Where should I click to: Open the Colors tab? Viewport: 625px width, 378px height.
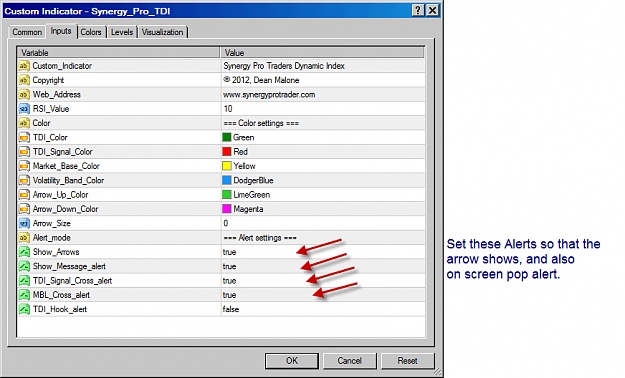pos(91,32)
